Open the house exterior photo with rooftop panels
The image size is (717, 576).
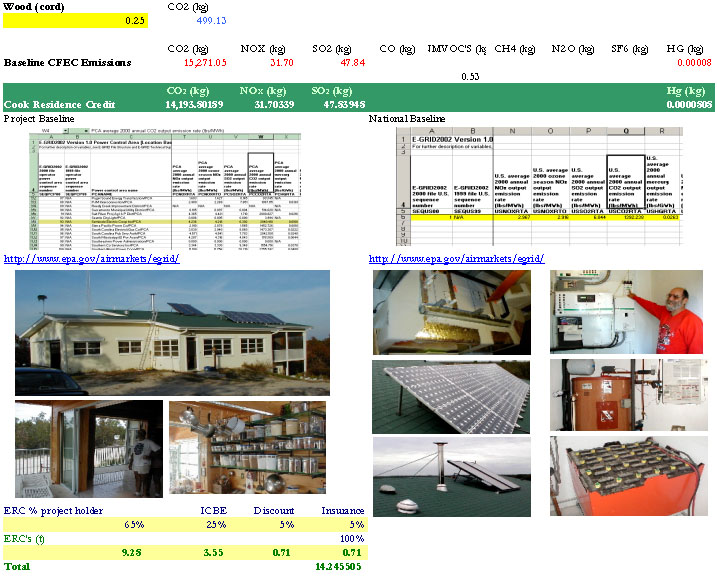[172, 333]
